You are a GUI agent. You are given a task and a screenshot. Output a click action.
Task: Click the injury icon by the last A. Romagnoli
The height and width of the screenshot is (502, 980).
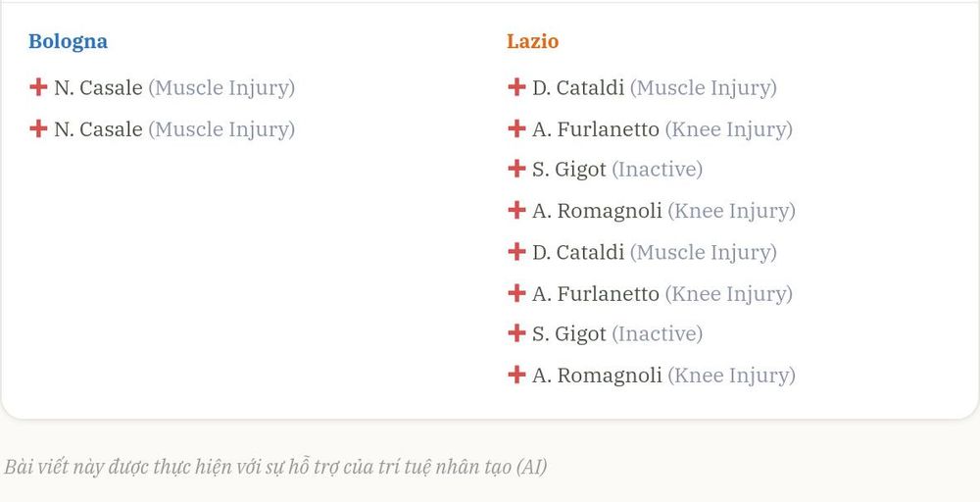pyautogui.click(x=516, y=375)
